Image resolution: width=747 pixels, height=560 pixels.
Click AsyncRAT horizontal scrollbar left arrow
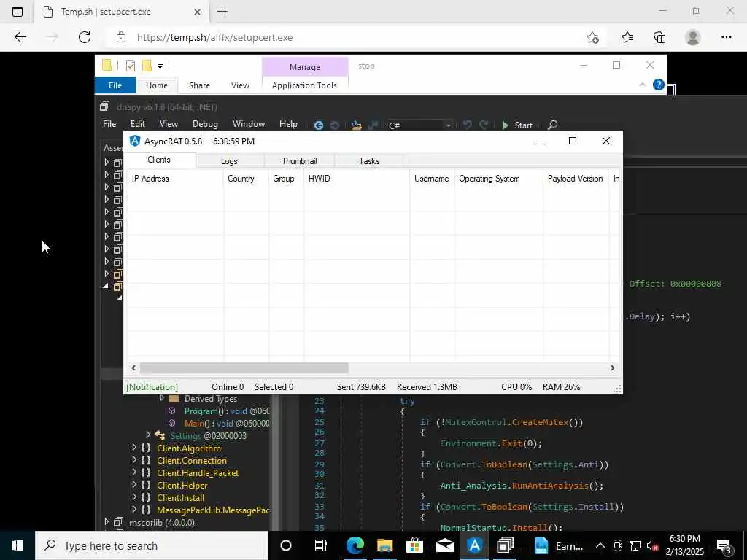(133, 368)
